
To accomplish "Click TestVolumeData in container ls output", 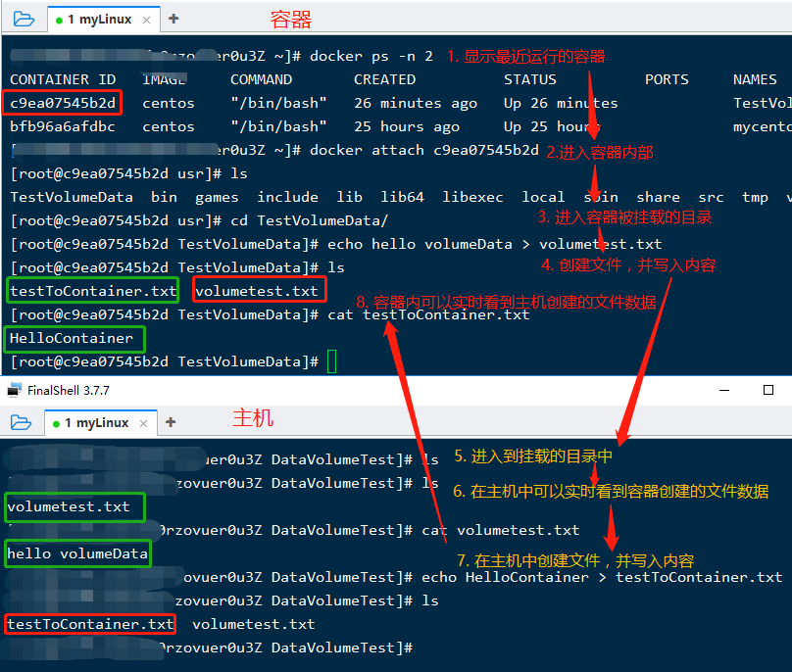I will tap(72, 197).
